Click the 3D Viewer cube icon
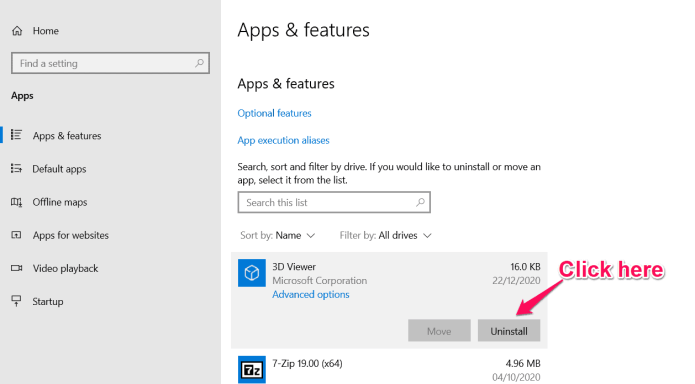The width and height of the screenshot is (695, 384). (x=252, y=273)
